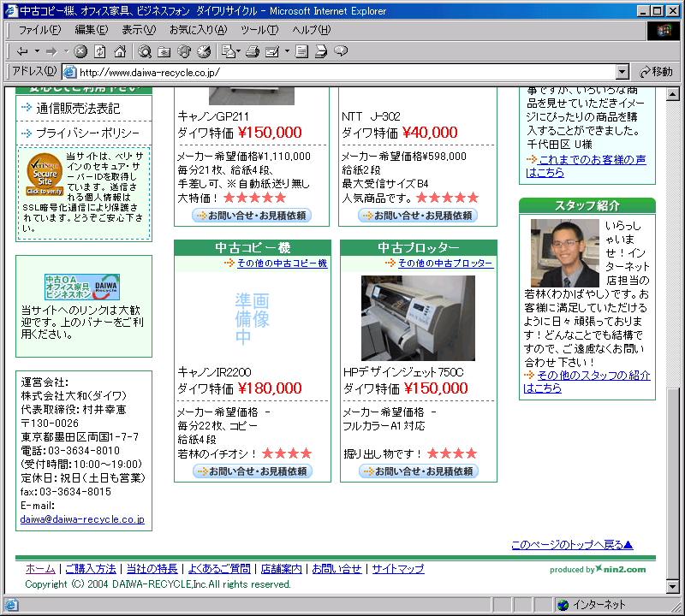
Task: Request a quote for キヤノンIR2200
Action: point(253,471)
